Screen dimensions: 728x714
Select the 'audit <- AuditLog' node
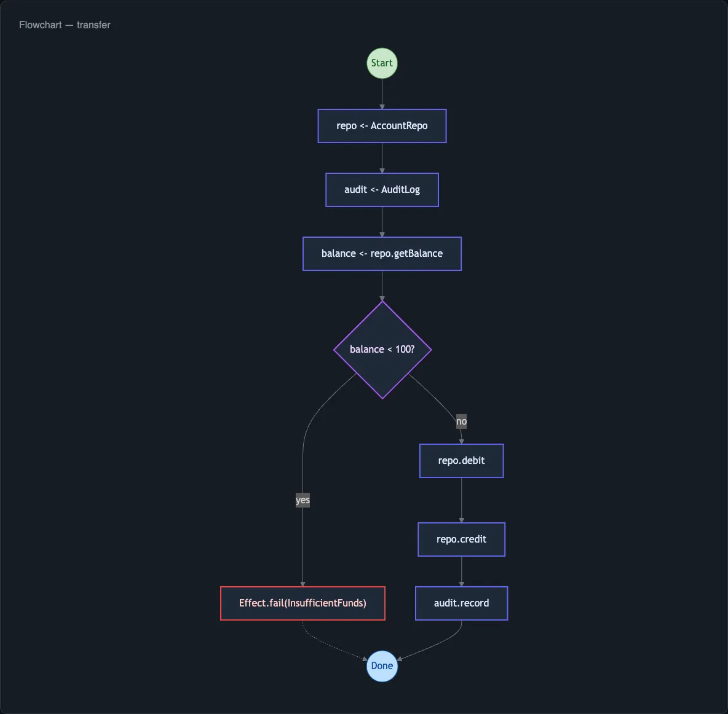click(382, 189)
